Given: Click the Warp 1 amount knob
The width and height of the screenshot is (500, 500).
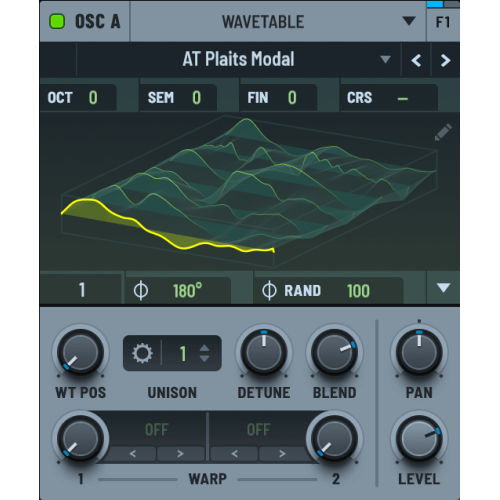Looking at the screenshot, I should (80, 438).
